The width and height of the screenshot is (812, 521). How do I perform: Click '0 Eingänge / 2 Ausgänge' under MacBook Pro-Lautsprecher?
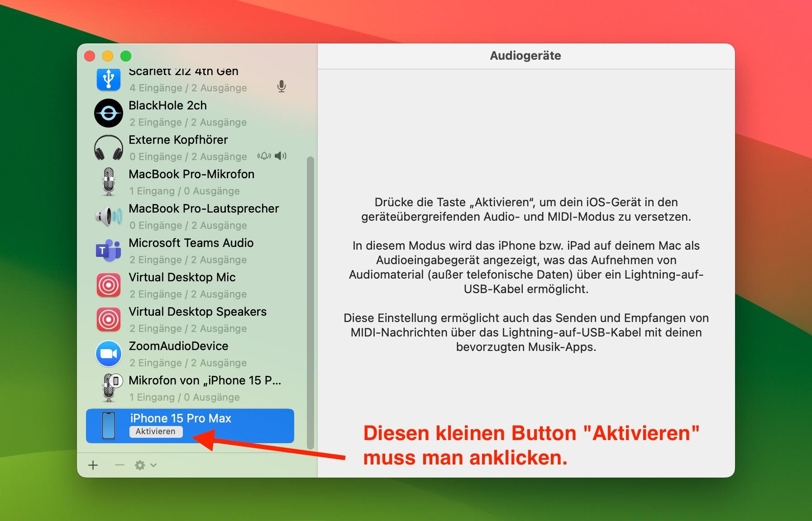click(188, 225)
